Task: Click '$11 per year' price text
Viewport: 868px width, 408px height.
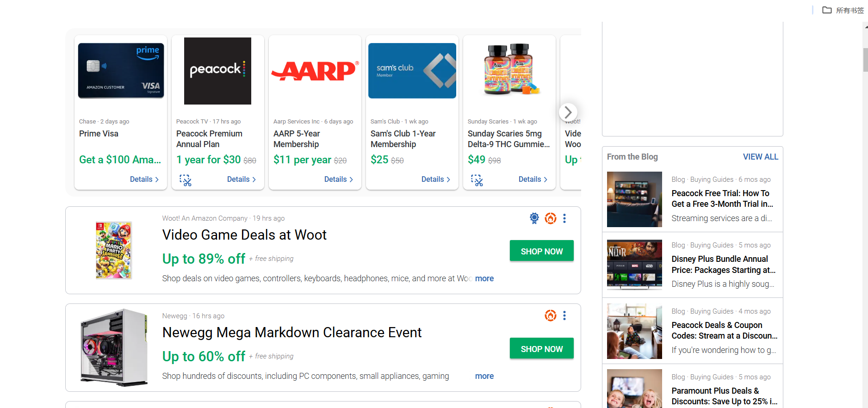Action: point(302,160)
